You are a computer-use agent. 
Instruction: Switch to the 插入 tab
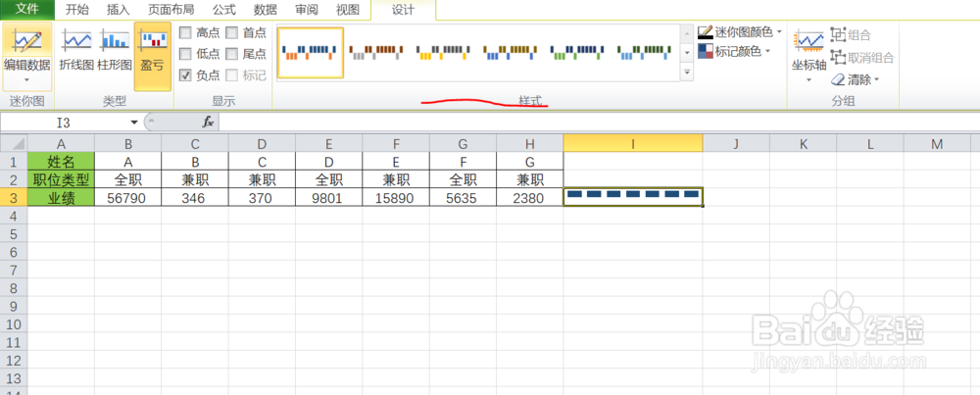(119, 10)
